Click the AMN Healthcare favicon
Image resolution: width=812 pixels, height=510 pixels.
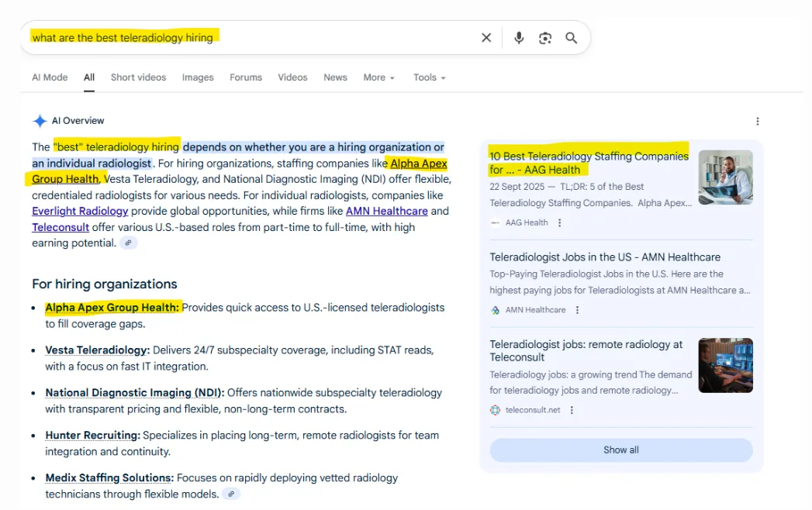click(x=495, y=310)
